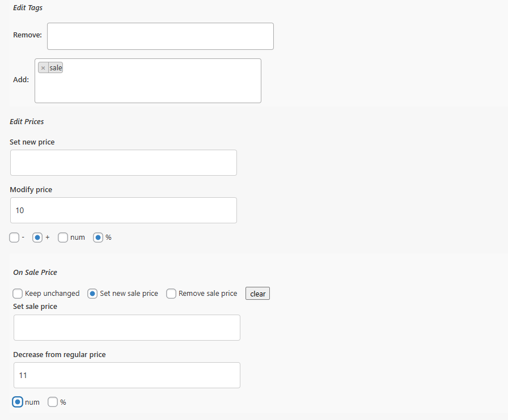Click the "Edit Prices" section heading

27,121
